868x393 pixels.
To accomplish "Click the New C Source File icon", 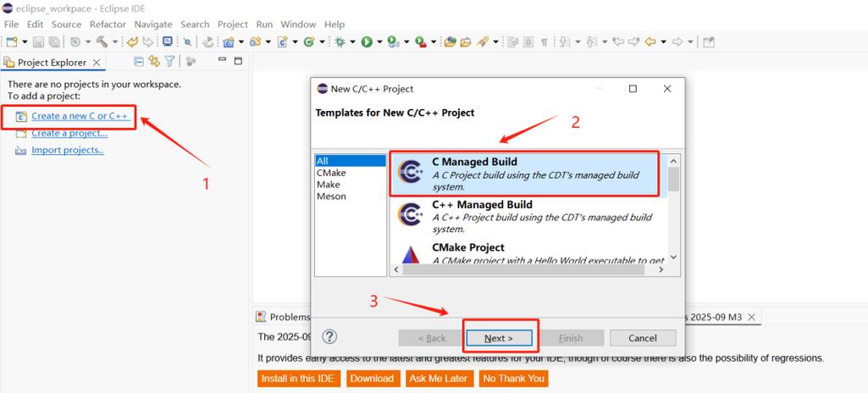I will click(282, 42).
